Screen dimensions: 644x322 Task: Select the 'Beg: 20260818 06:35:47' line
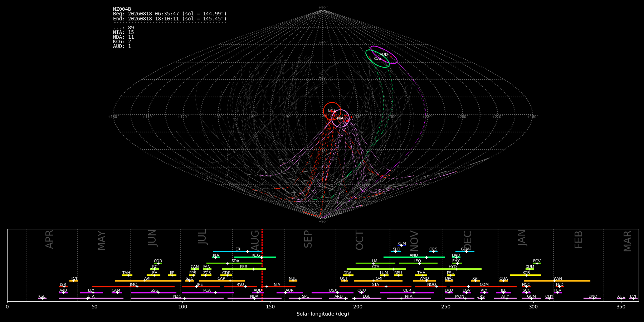point(170,14)
